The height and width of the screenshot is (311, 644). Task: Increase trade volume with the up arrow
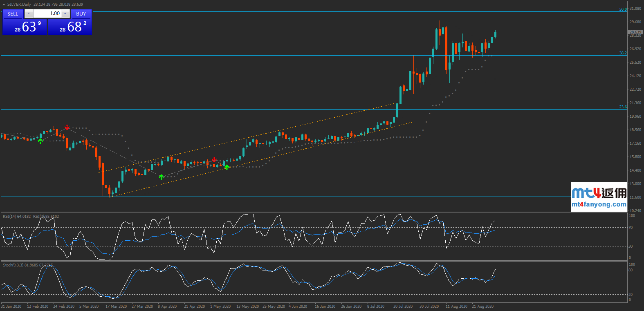(65, 13)
